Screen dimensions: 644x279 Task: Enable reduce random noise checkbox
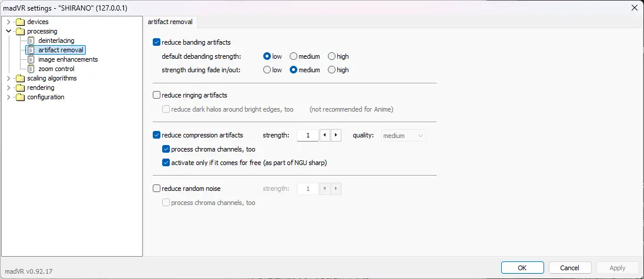click(x=157, y=189)
